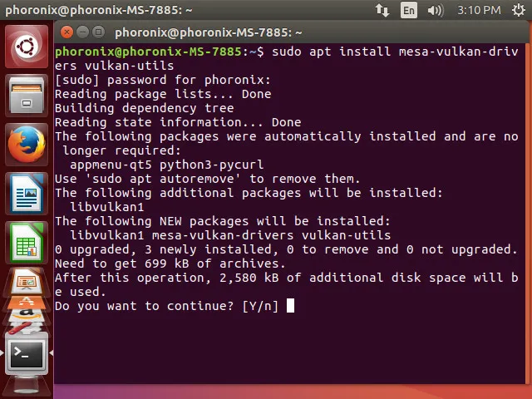
Task: Close the terminal window
Action: tap(66, 32)
